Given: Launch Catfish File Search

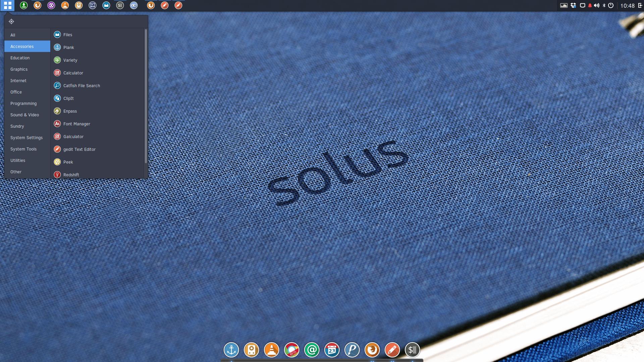Looking at the screenshot, I should [x=97, y=85].
